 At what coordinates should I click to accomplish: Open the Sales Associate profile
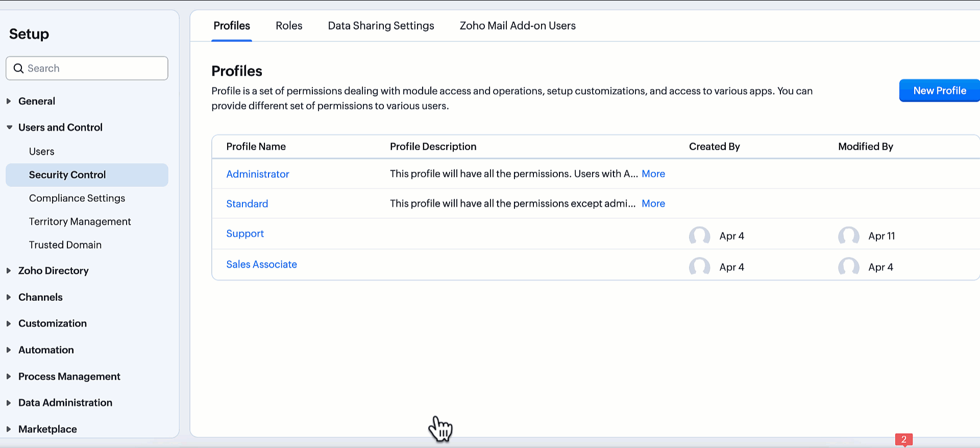(261, 264)
